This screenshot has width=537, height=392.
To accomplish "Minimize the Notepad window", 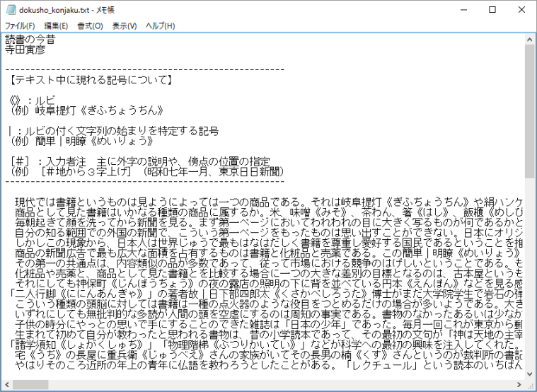I will (463, 10).
